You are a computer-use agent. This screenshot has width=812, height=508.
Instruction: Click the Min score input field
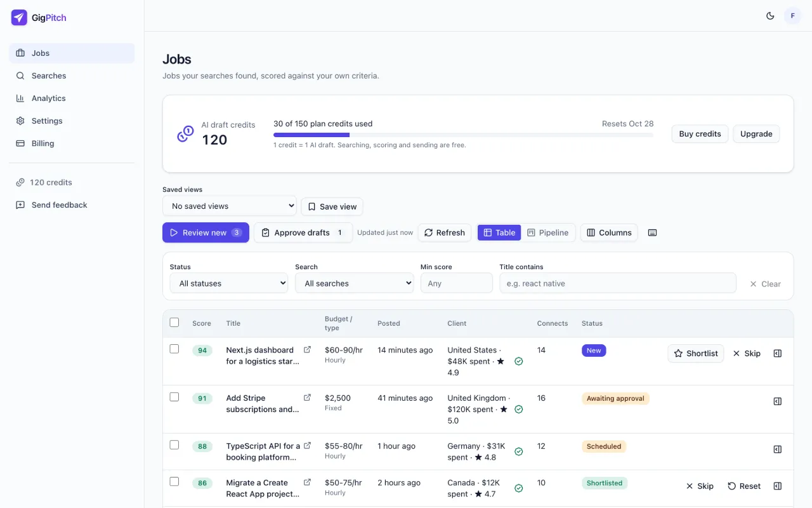click(457, 283)
